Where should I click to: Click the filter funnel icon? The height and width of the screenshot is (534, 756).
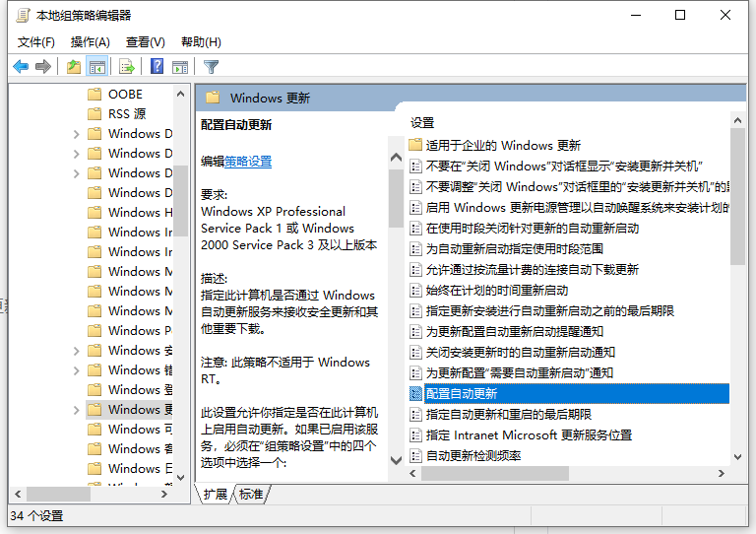(212, 67)
